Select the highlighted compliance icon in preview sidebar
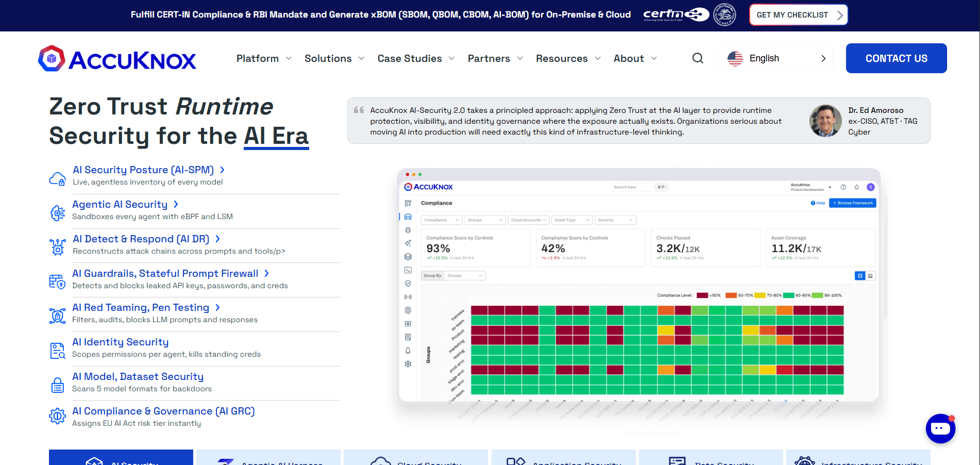The height and width of the screenshot is (465, 980). point(408,217)
